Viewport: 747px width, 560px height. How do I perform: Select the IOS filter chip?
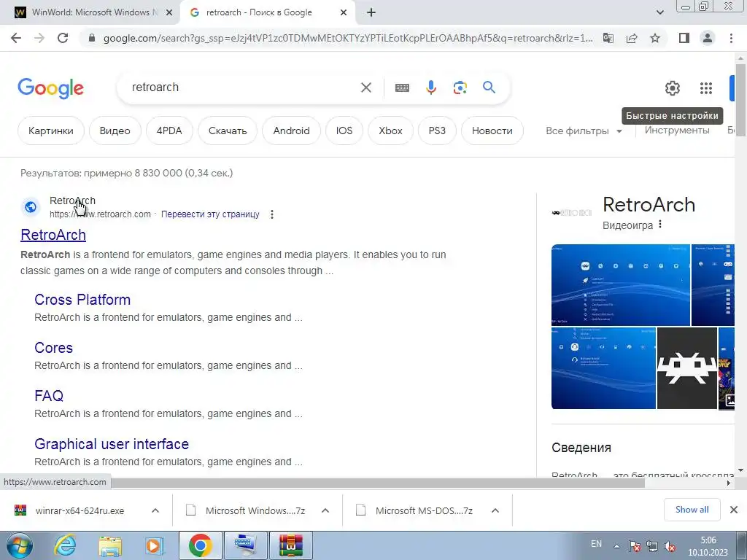pos(344,131)
